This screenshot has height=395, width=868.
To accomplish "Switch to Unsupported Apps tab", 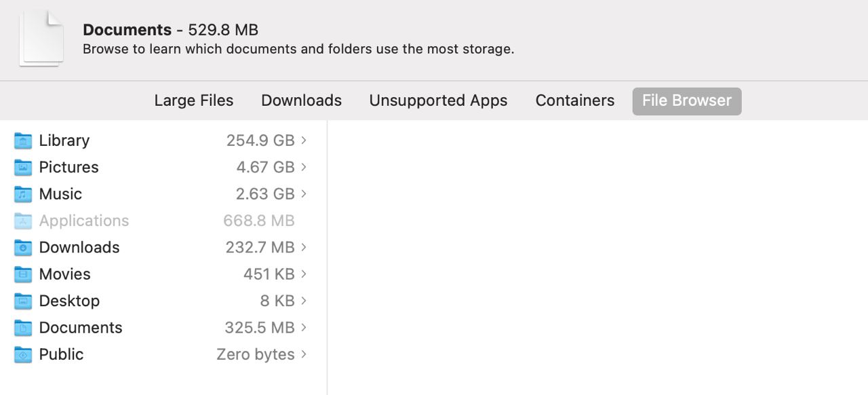I will [438, 100].
